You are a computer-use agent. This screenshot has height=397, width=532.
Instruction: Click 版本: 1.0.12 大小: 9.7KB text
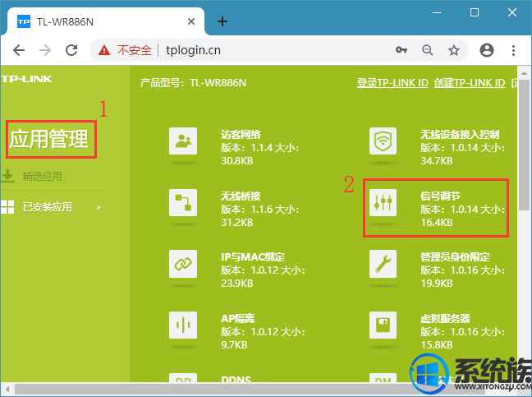tap(263, 339)
